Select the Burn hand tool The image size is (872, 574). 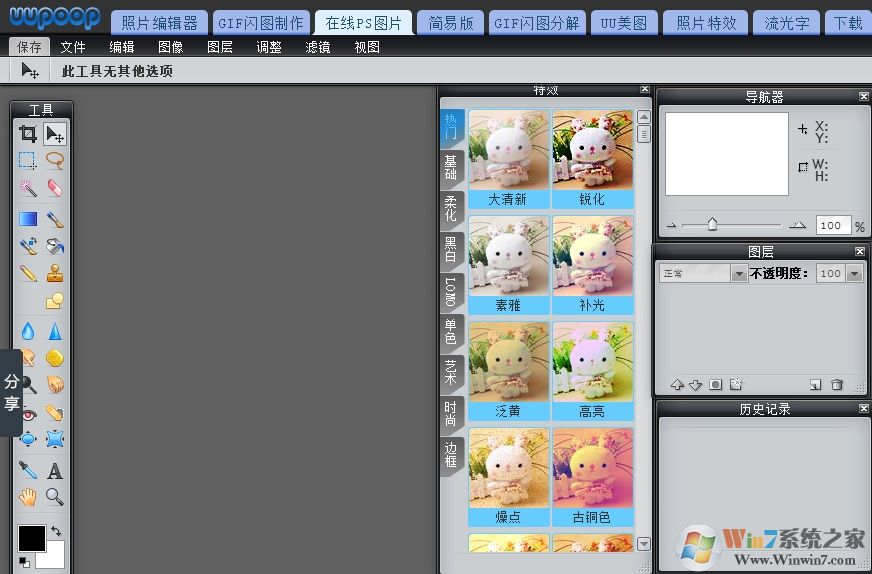(55, 384)
